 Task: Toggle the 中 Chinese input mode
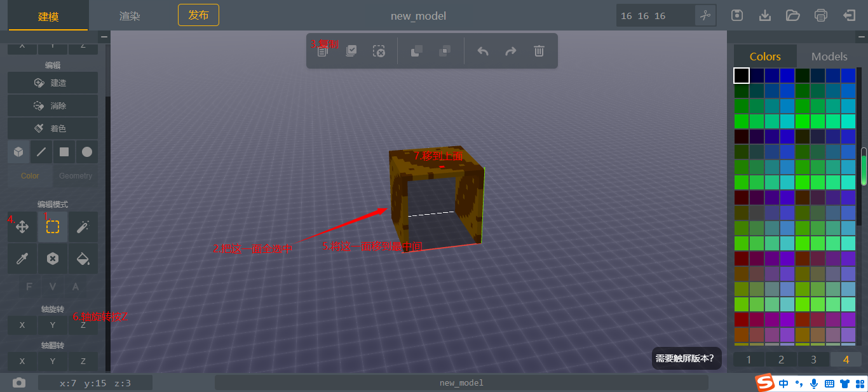784,383
